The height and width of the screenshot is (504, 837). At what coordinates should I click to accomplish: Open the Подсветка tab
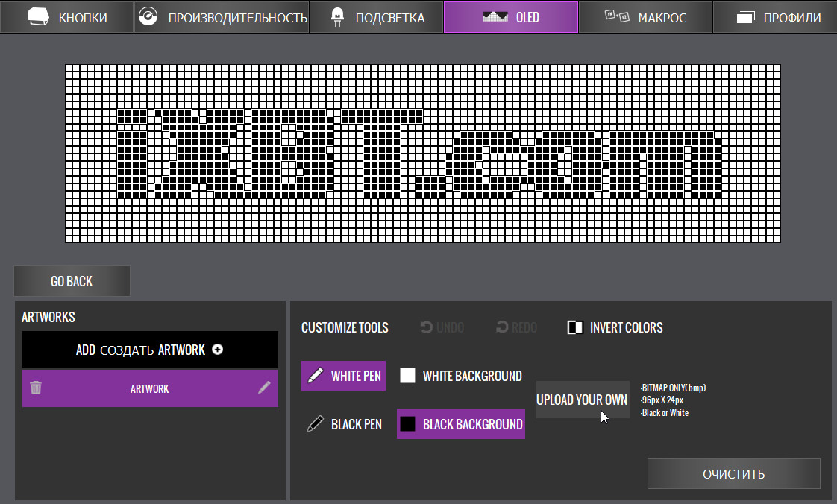pos(376,17)
